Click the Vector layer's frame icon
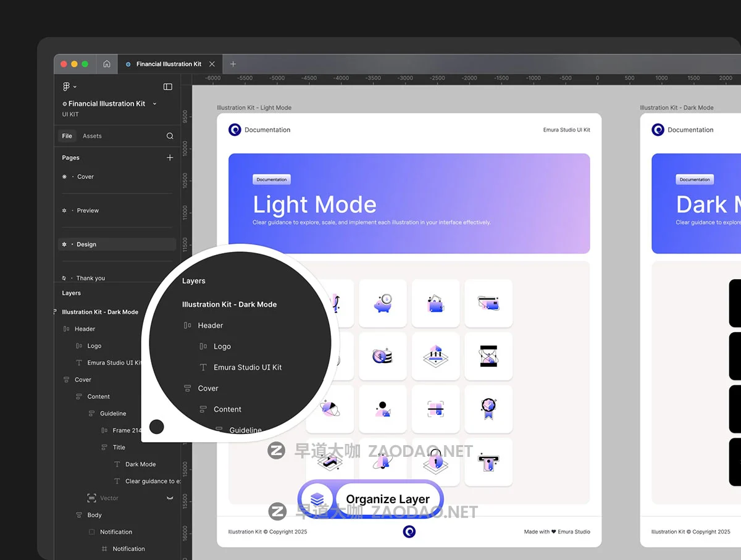This screenshot has height=560, width=741. point(91,498)
